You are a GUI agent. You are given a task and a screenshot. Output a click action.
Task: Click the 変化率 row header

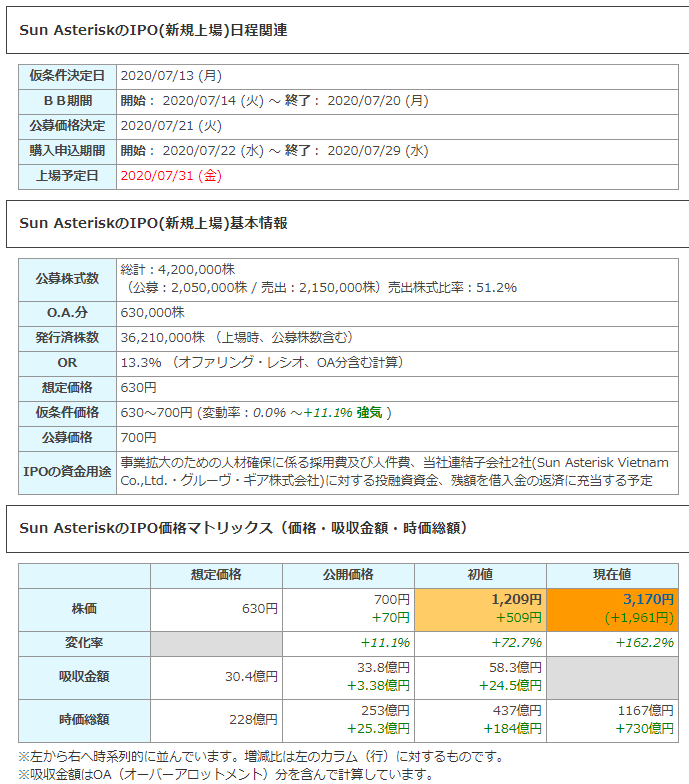coord(84,644)
